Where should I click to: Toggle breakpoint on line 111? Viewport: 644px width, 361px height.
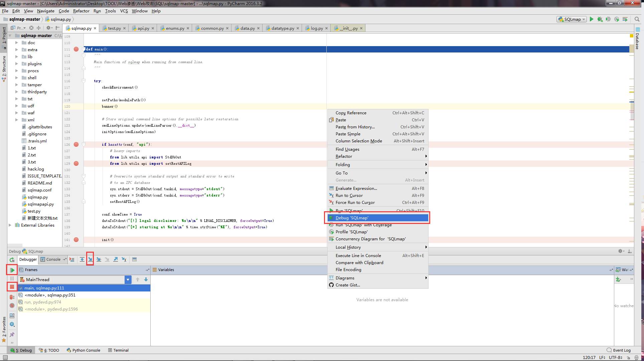[76, 49]
